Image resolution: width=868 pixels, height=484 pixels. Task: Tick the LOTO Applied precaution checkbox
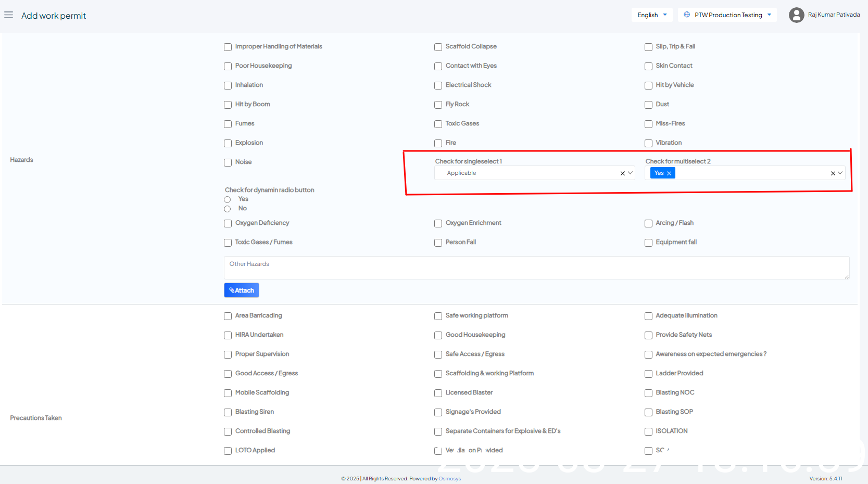point(228,451)
